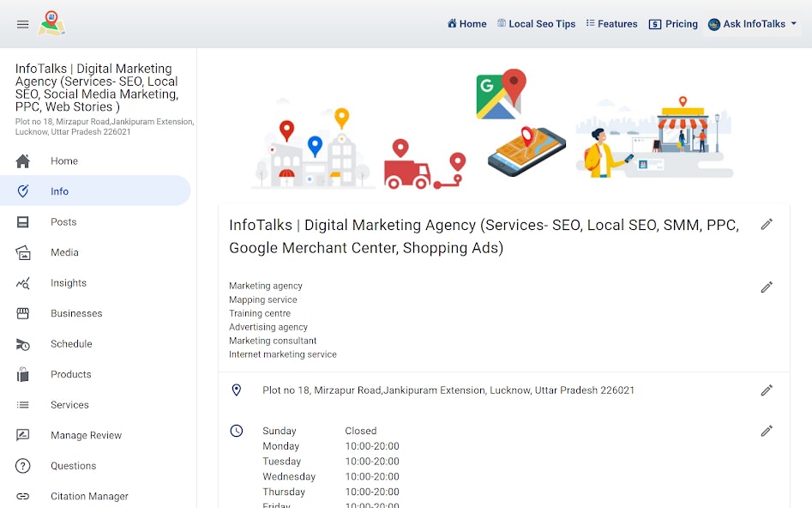Screen dimensions: 812x508
Task: Edit the address pencil icon
Action: [x=767, y=390]
